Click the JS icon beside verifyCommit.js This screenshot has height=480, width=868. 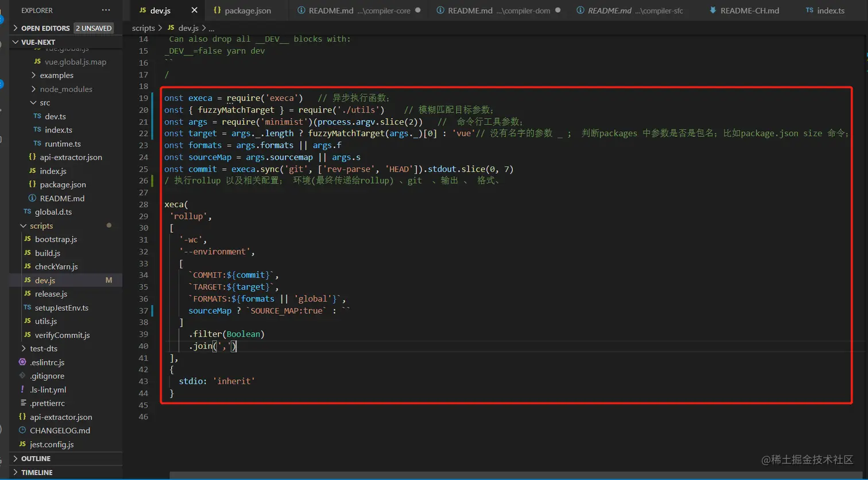point(28,335)
